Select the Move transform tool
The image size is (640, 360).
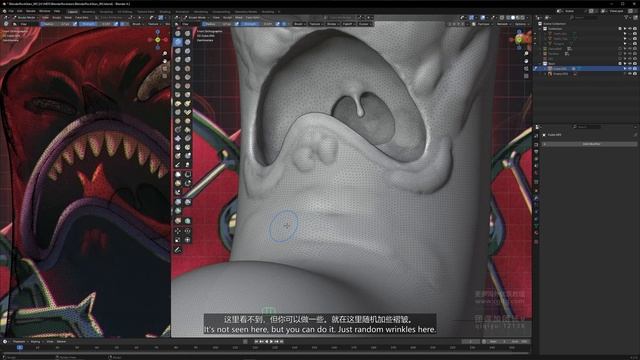178,231
